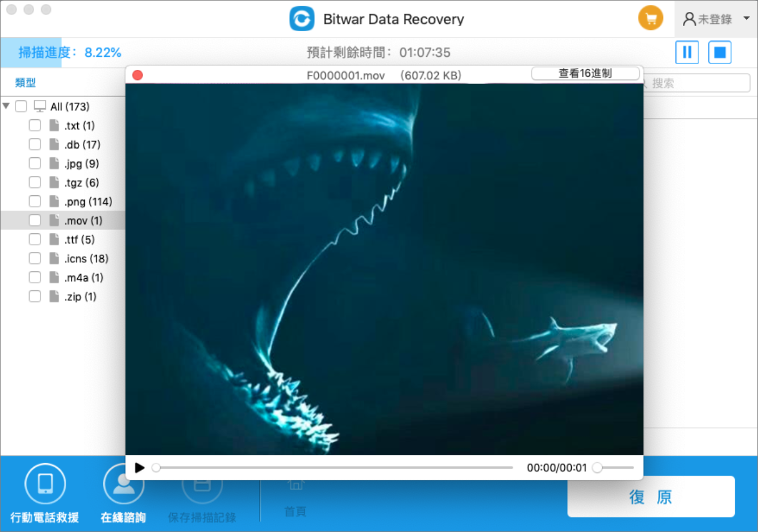Open the shopping cart icon
The image size is (758, 532).
(x=651, y=18)
